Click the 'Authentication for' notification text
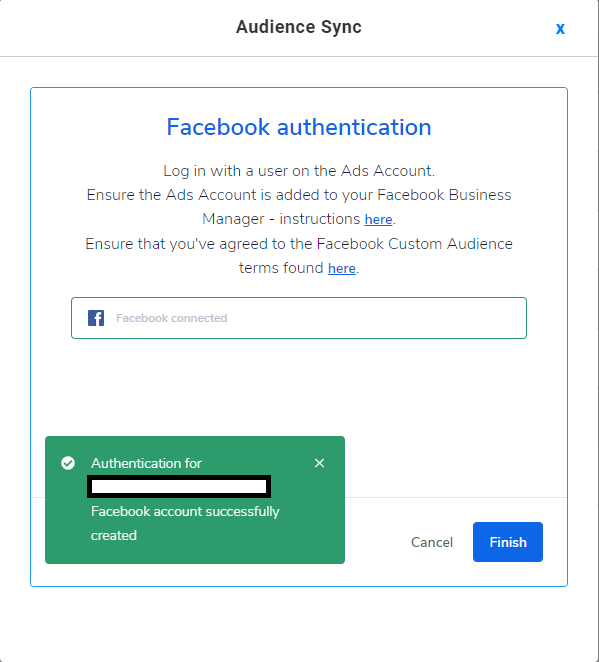This screenshot has height=662, width=599. tap(146, 464)
